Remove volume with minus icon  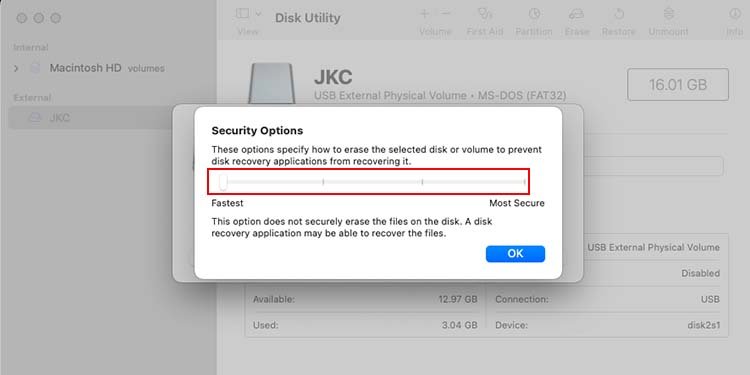(x=445, y=13)
